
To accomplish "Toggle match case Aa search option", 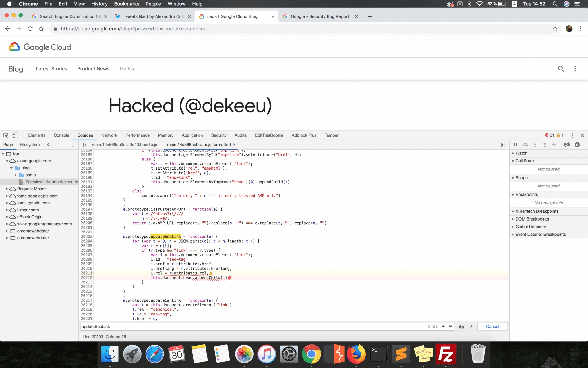I will point(461,327).
